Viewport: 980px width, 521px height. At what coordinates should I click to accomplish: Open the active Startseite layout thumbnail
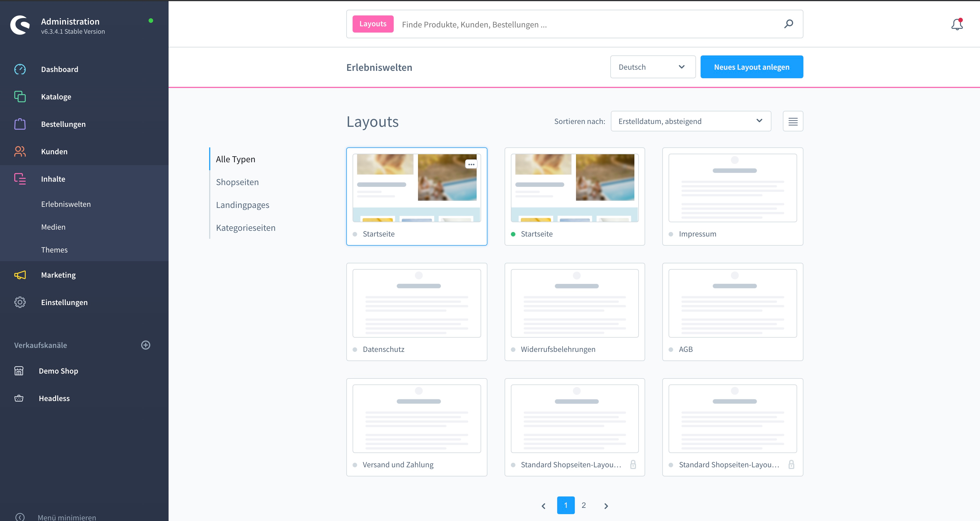click(x=575, y=188)
